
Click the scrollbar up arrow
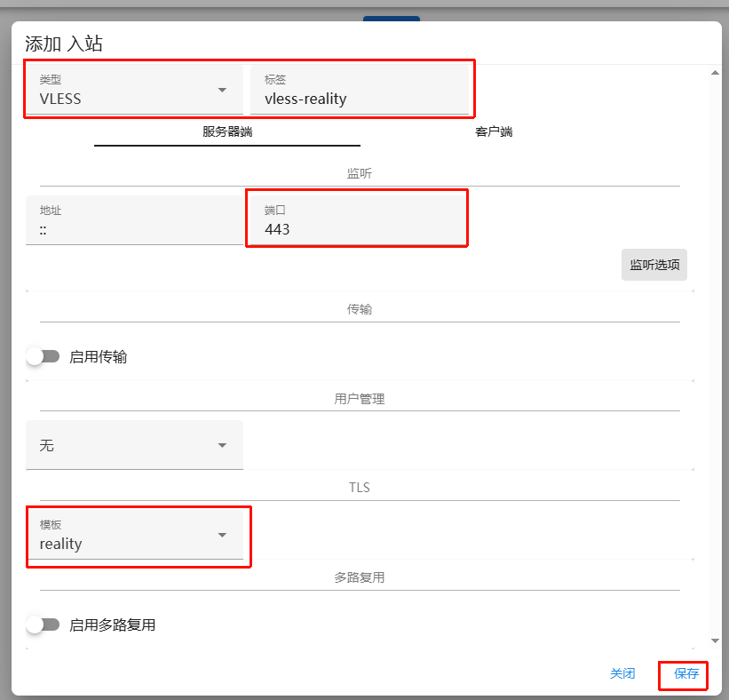click(x=716, y=71)
